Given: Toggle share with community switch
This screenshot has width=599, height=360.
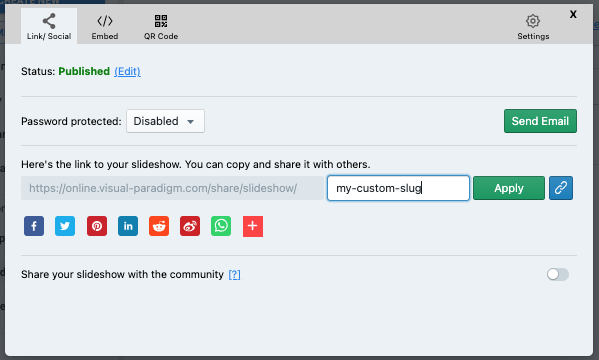Looking at the screenshot, I should point(557,274).
